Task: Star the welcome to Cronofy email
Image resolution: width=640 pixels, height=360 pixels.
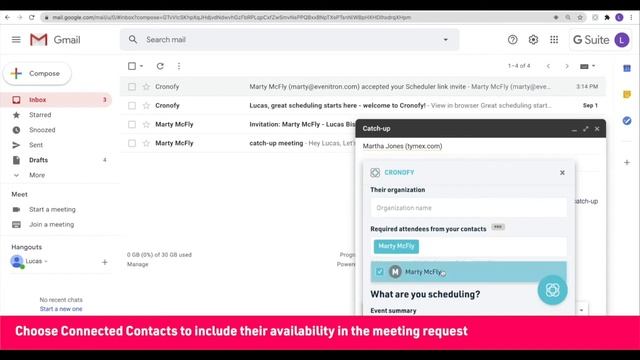Action: pyautogui.click(x=146, y=105)
